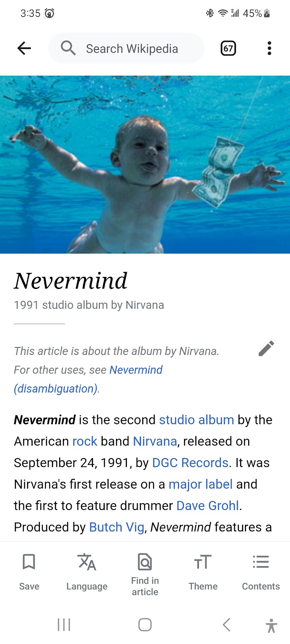Open the Butch Vig link
290x644 pixels.
(117, 527)
